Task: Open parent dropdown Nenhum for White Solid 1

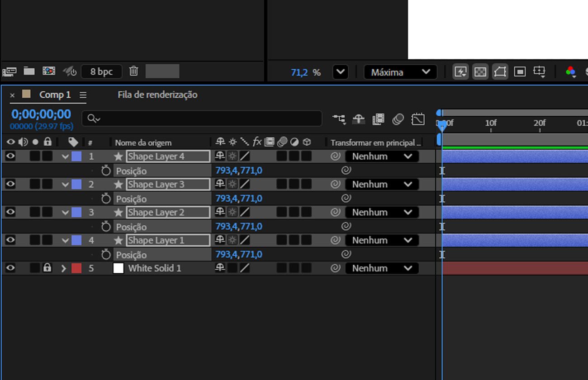Action: (x=382, y=269)
